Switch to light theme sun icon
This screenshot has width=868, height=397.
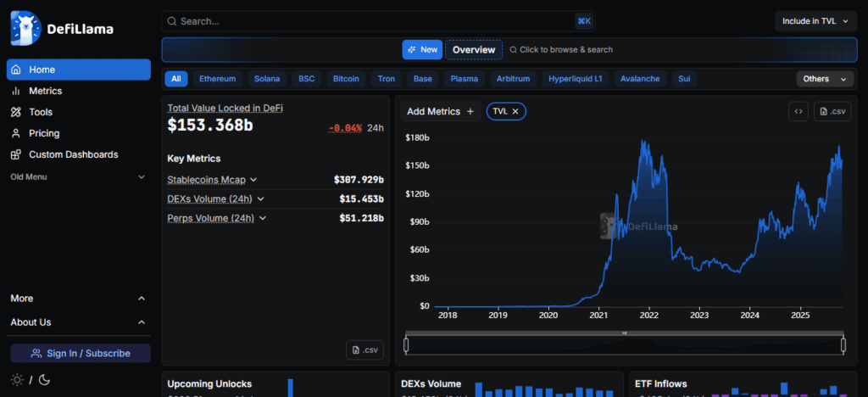17,379
